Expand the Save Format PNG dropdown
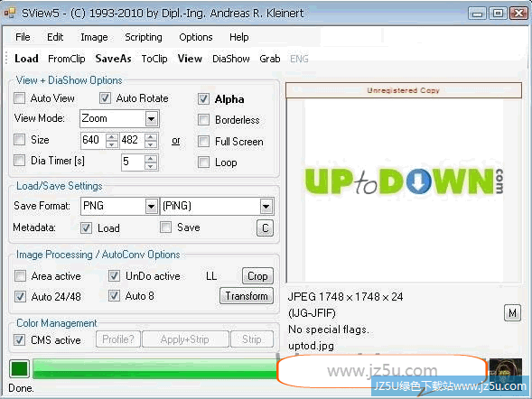This screenshot has height=399, width=532. pos(152,206)
